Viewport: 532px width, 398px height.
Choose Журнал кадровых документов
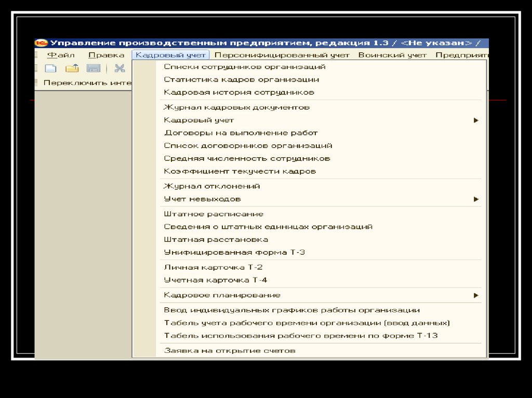coord(237,107)
